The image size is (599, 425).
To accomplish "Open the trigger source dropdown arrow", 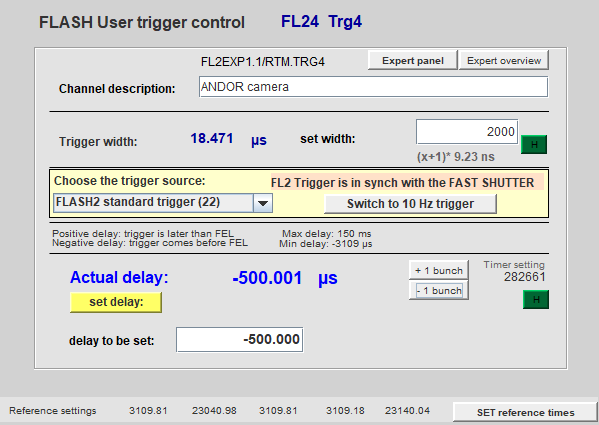I will [x=263, y=203].
